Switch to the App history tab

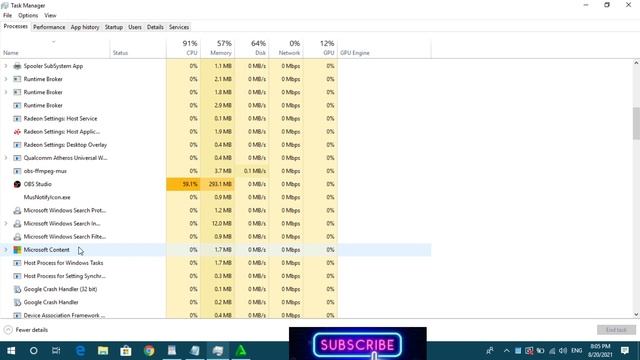pos(85,27)
